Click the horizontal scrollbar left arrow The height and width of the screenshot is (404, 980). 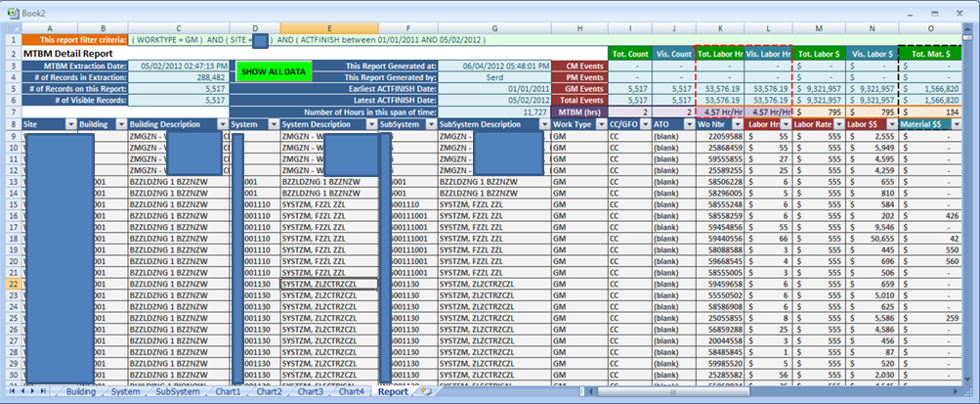click(591, 391)
